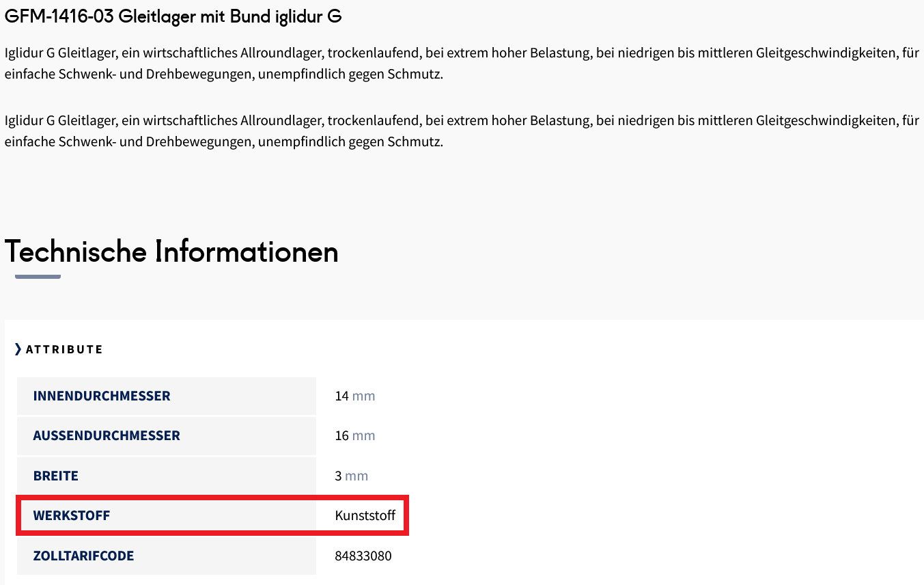Click the mm unit beside 3
924x585 pixels.
coord(356,476)
